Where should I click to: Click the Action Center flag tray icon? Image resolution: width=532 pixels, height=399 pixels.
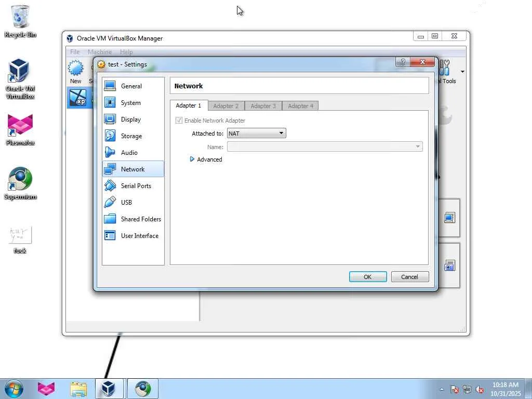point(455,390)
